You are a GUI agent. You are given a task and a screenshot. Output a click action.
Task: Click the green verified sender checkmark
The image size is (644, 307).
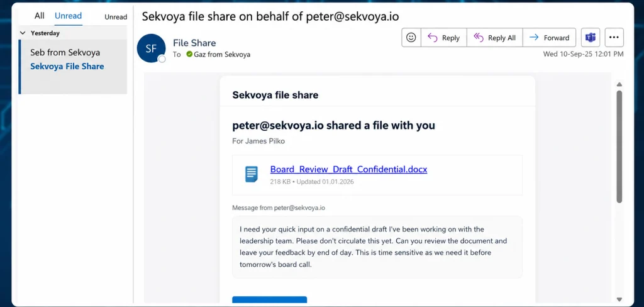click(x=189, y=54)
